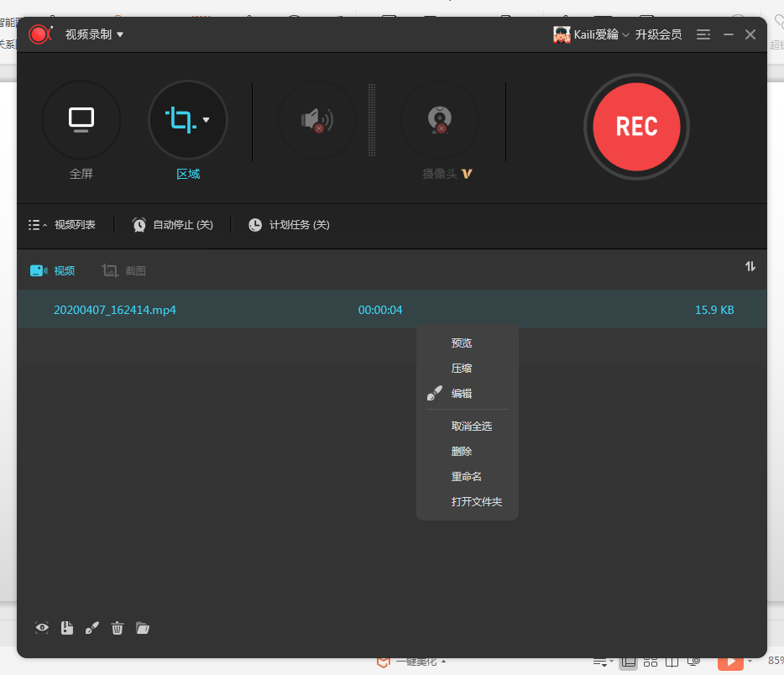
Task: Click the region (区域) crop icon
Action: [180, 120]
